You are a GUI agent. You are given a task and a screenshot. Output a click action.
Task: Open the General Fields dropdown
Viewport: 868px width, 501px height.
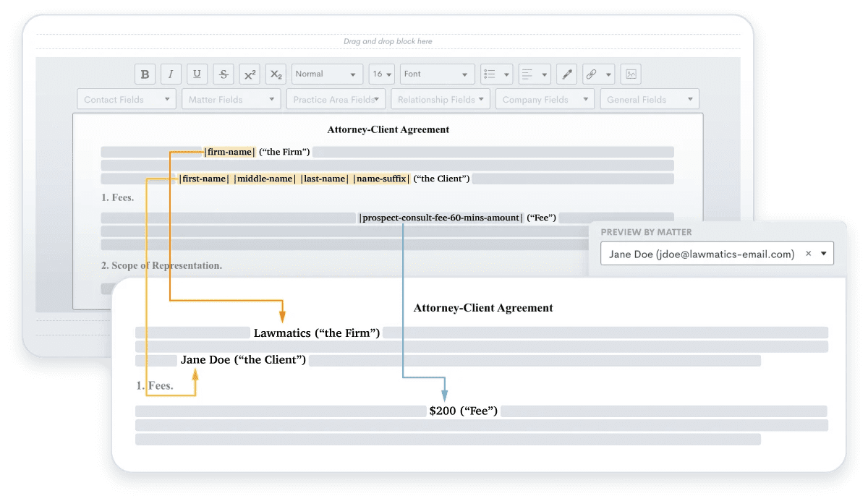pyautogui.click(x=649, y=99)
